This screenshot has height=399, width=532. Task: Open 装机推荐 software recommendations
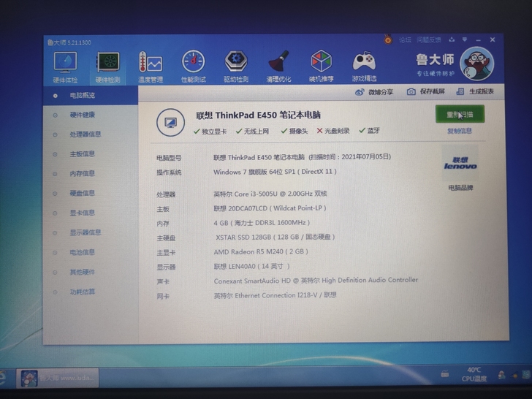(x=322, y=66)
